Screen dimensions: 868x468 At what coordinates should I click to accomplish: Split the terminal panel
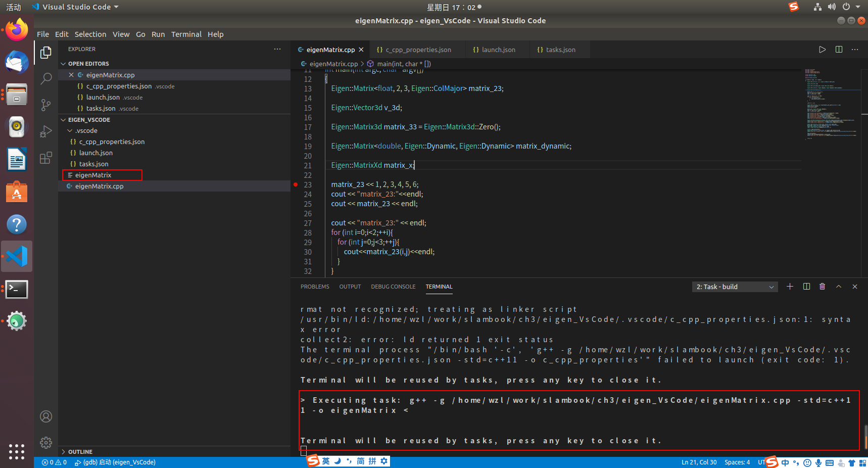806,287
